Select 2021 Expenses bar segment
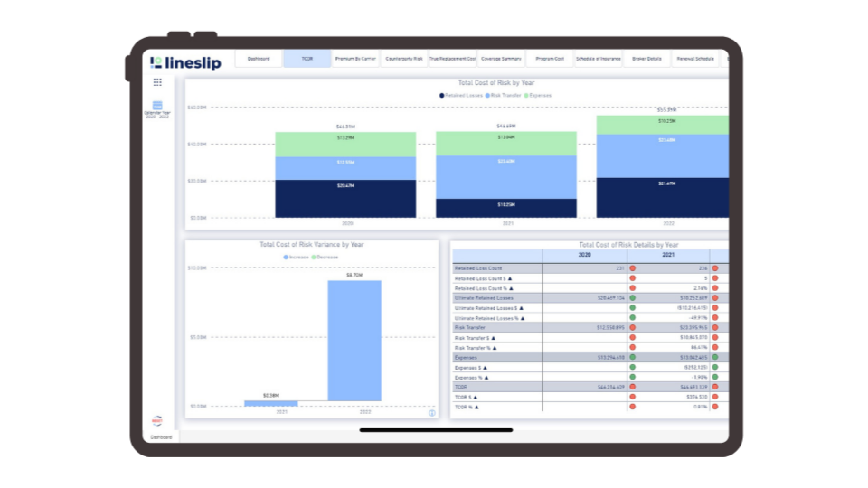Image resolution: width=868 pixels, height=488 pixels. tap(506, 144)
